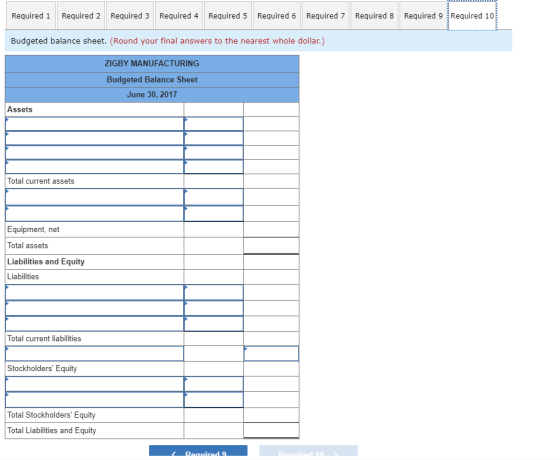Open fourth current asset name dropdown

coord(95,167)
